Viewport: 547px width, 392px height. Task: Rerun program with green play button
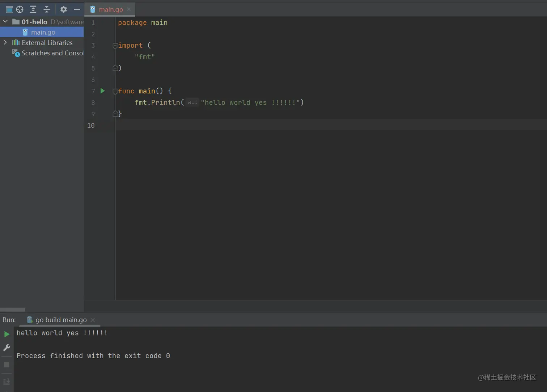tap(7, 334)
